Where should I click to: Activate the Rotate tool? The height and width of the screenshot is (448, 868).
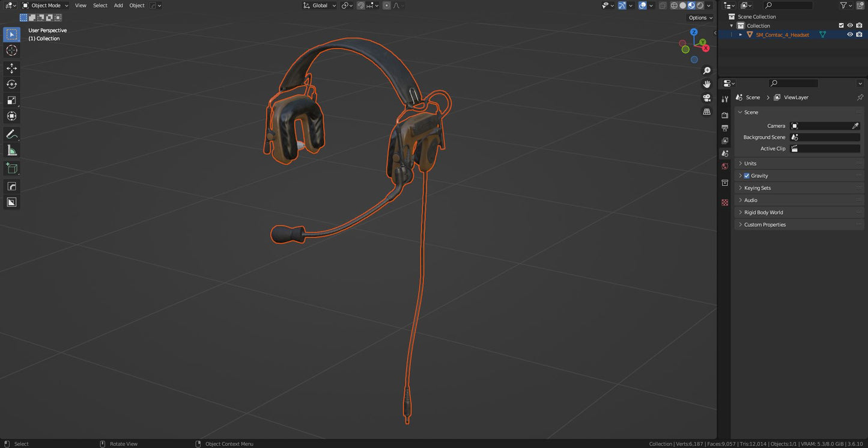[11, 84]
